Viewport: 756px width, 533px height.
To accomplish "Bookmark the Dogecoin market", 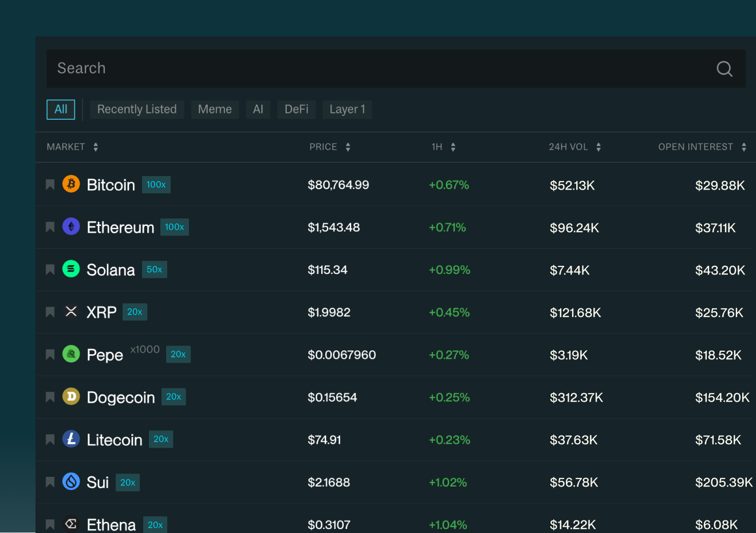I will coord(50,397).
